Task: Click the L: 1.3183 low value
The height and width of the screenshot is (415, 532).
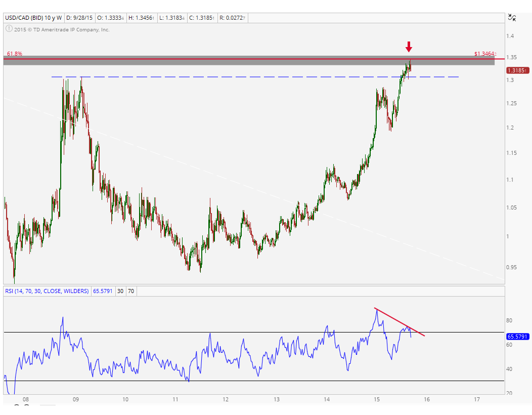Action: [171, 18]
